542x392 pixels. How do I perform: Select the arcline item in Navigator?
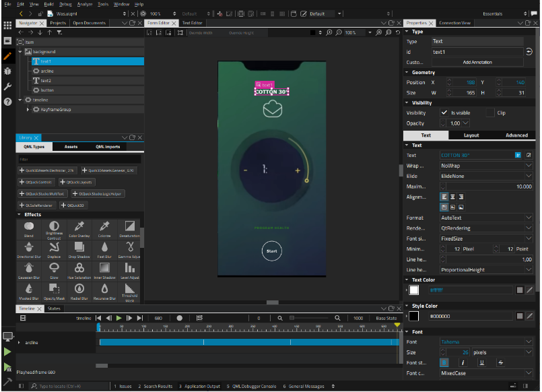tap(88, 71)
